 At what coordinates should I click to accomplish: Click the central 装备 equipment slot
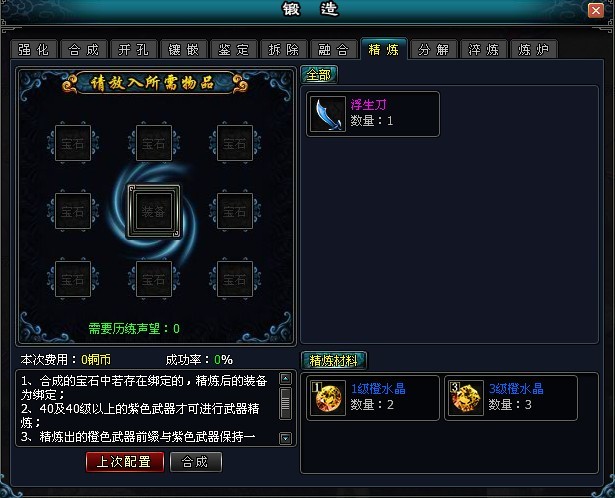point(154,212)
